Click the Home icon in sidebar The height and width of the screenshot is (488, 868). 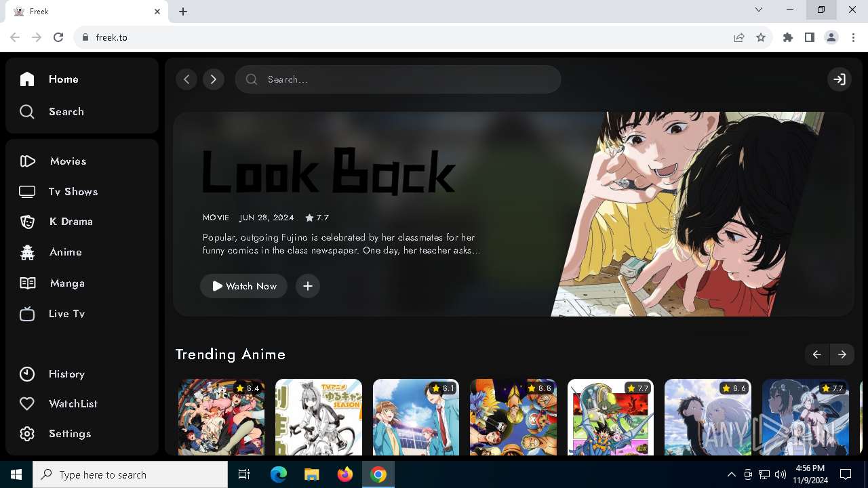coord(27,79)
